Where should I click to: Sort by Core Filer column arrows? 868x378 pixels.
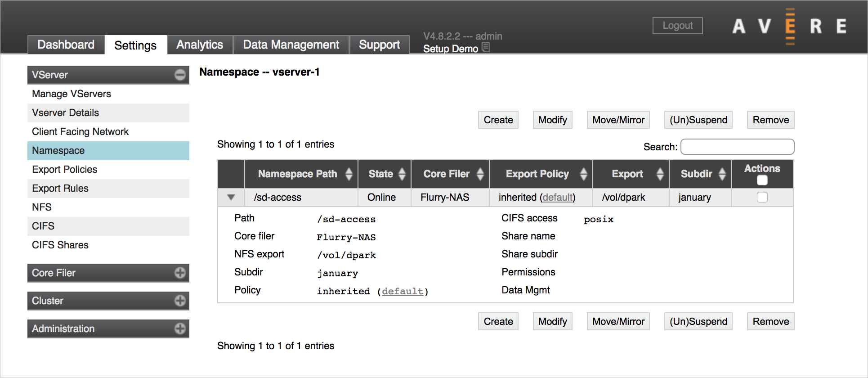(x=480, y=174)
